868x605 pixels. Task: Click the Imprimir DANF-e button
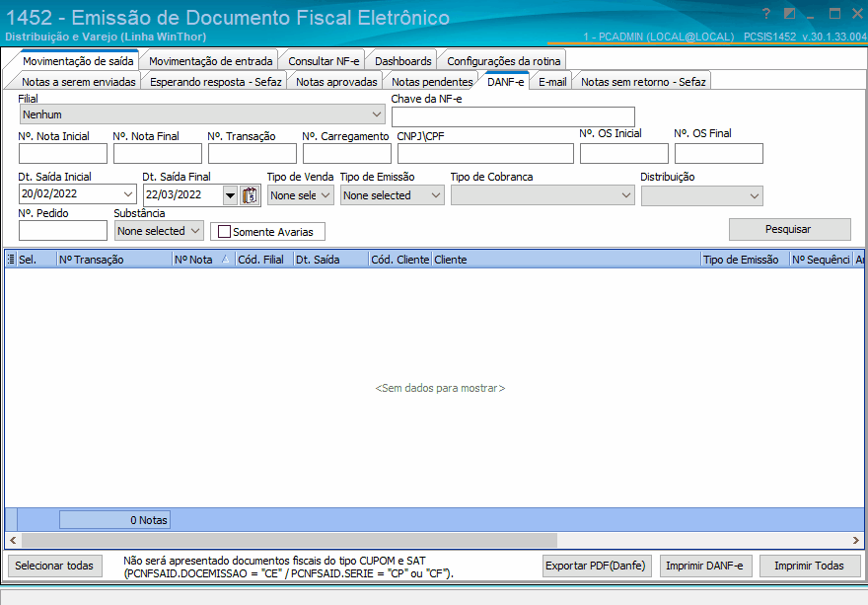[704, 566]
